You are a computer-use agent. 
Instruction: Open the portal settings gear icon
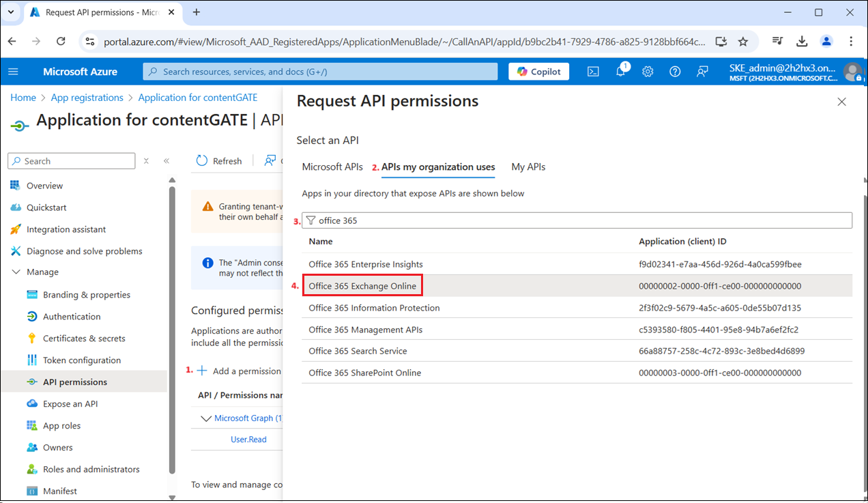[648, 72]
